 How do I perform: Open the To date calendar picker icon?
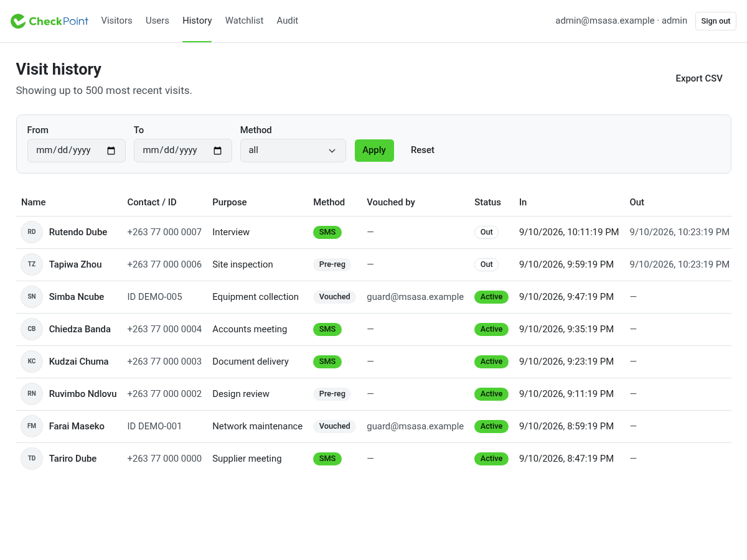218,151
